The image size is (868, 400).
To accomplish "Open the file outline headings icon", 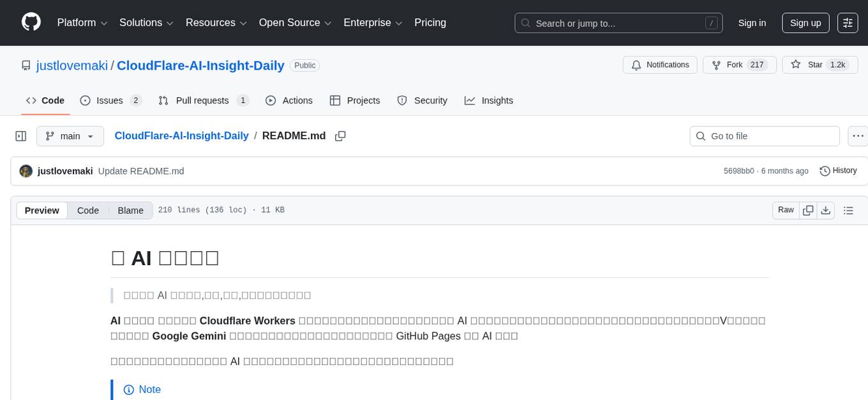I will (848, 210).
